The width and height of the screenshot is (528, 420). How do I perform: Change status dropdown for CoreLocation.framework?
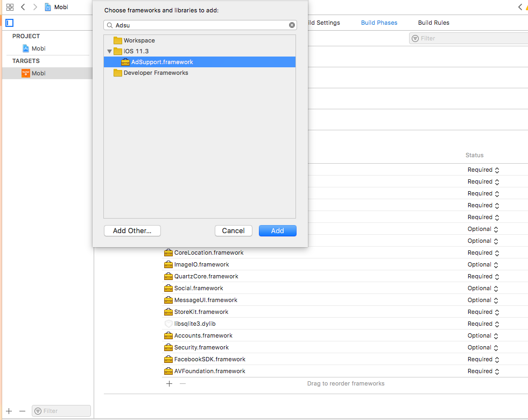(483, 253)
